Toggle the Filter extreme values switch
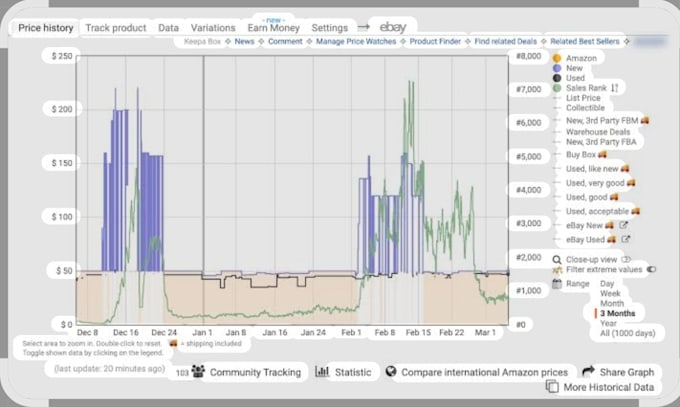Image resolution: width=680 pixels, height=407 pixels. (x=651, y=269)
